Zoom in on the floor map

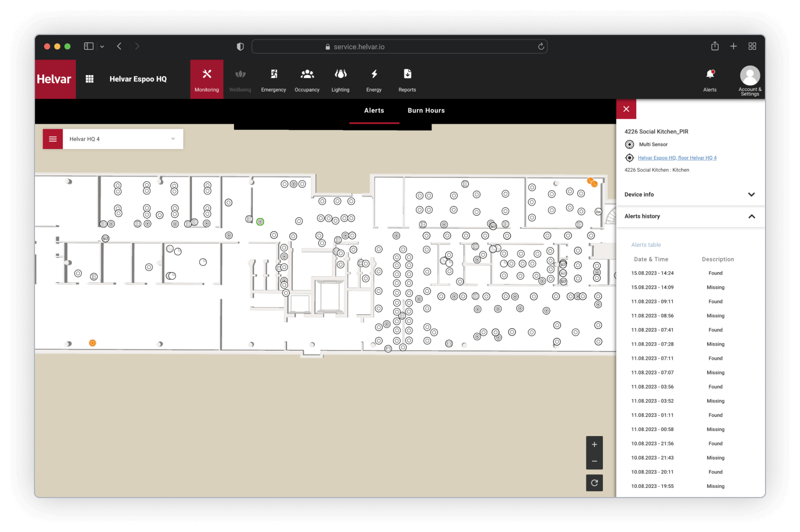[x=594, y=444]
